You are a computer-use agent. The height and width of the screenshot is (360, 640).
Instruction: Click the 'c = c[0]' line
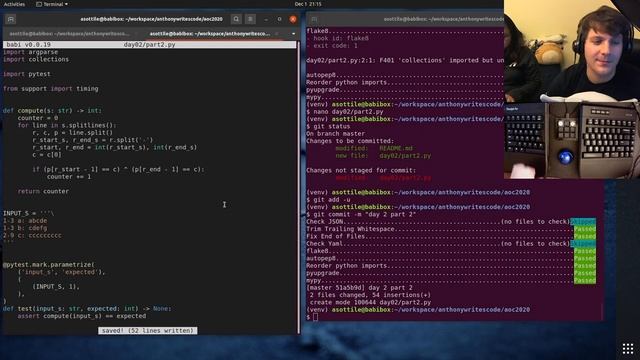pyautogui.click(x=47, y=155)
